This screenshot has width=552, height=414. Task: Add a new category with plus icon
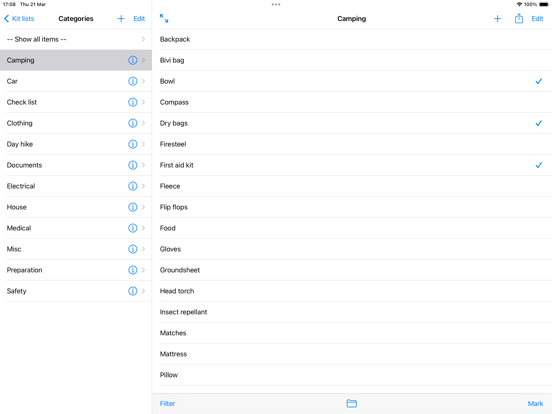coord(121,19)
